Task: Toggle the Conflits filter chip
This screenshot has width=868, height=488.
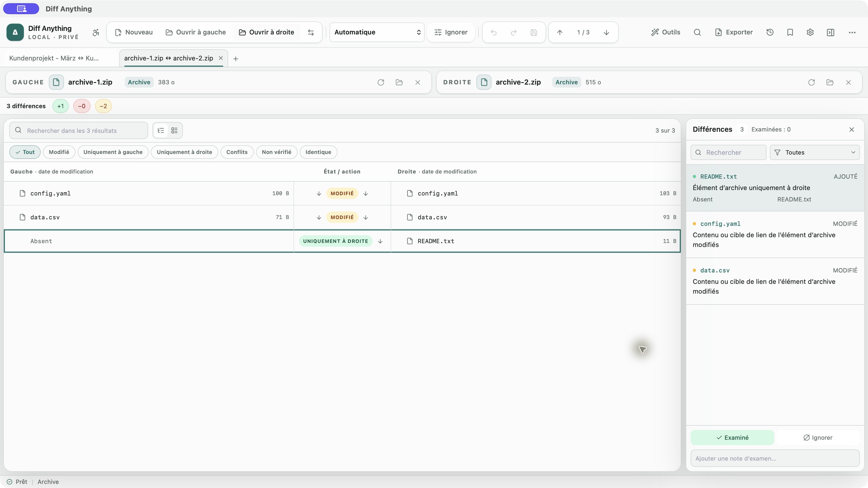Action: 237,152
